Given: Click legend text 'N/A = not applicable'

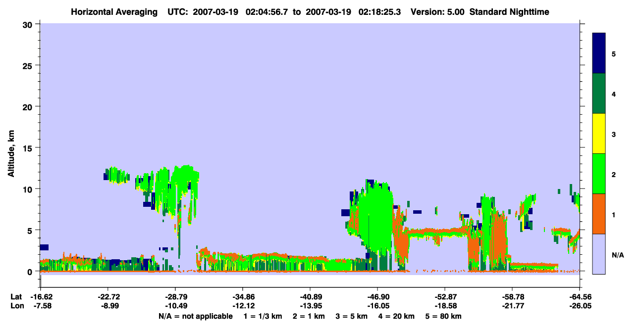Looking at the screenshot, I should tap(196, 316).
